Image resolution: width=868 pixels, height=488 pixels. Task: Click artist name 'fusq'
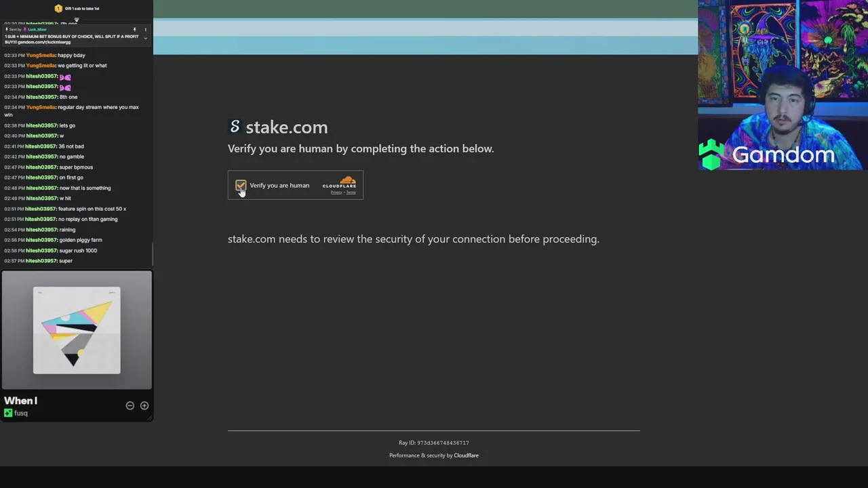click(21, 413)
